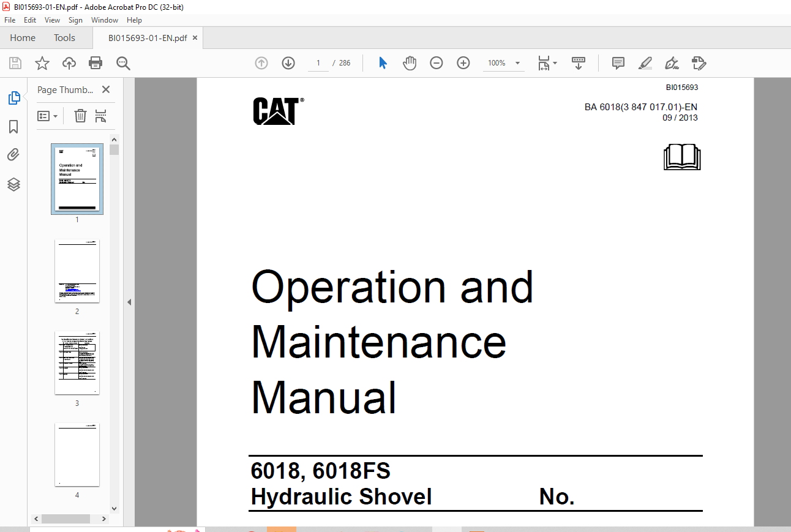Screen dimensions: 791x532
Task: Switch to the Tools tab
Action: point(64,38)
